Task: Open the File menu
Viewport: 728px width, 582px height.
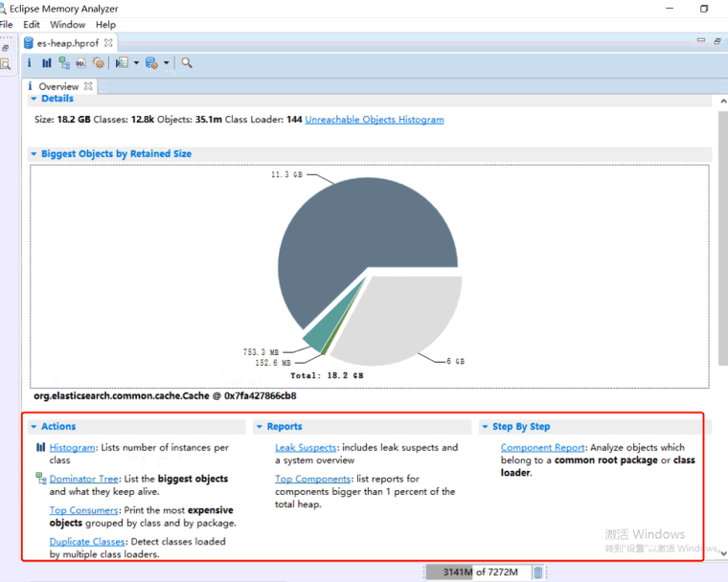Action: 6,25
